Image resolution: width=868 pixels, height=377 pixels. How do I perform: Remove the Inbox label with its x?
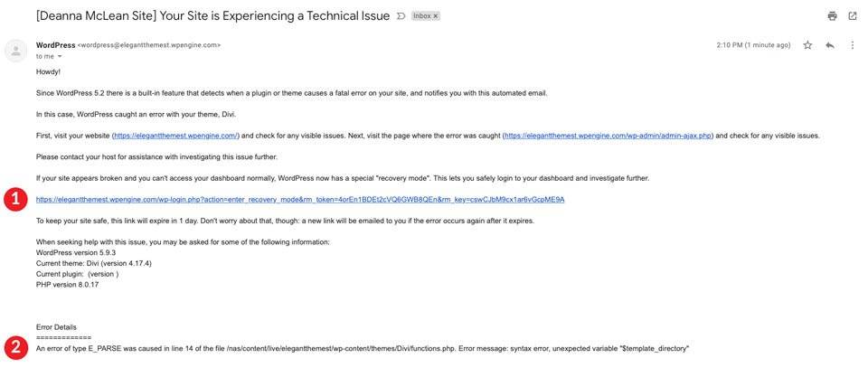pos(436,16)
